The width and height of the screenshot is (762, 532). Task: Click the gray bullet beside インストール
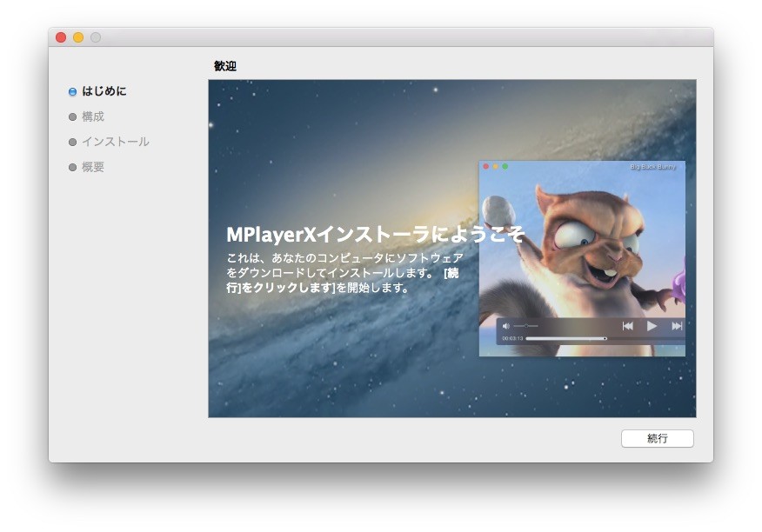click(x=72, y=143)
